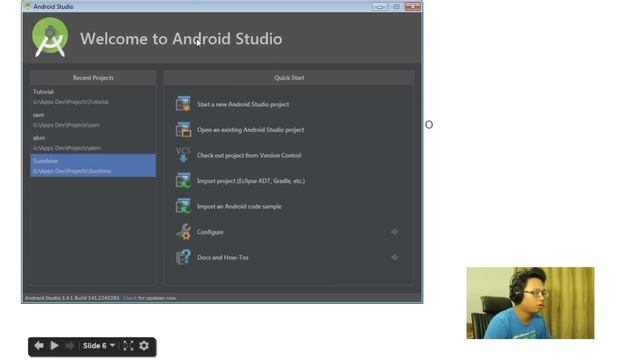Click the Quick Start panel header
The height and width of the screenshot is (360, 640).
click(x=289, y=78)
